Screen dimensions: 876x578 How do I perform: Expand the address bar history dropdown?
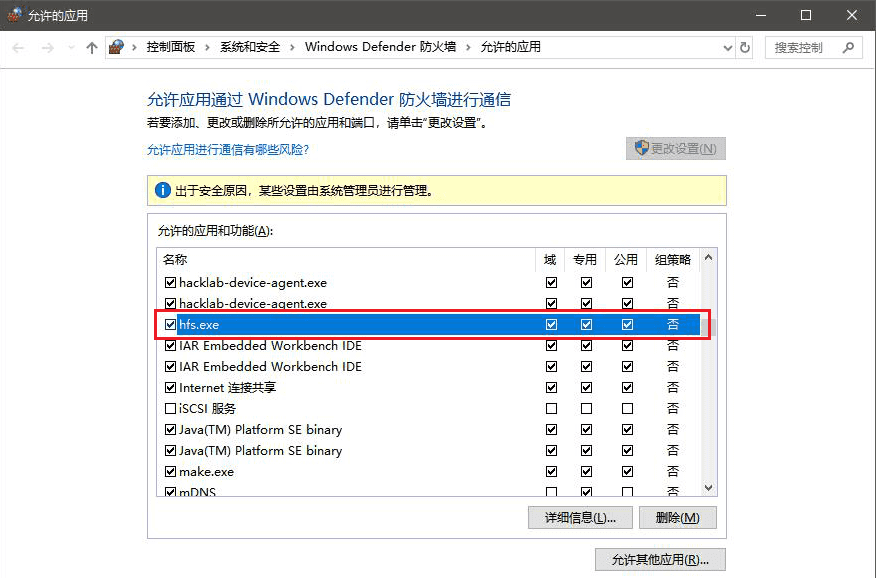click(727, 48)
